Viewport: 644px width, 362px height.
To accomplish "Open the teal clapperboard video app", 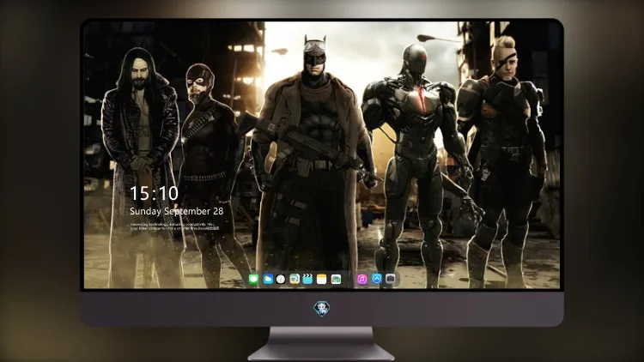I will tap(307, 279).
